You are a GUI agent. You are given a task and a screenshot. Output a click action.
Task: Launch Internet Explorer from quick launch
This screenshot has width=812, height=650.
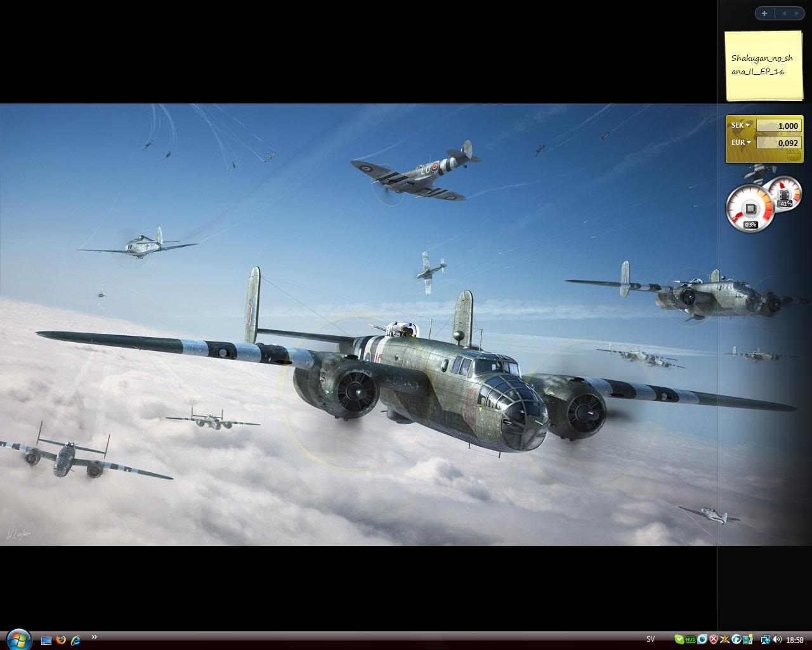coord(76,640)
